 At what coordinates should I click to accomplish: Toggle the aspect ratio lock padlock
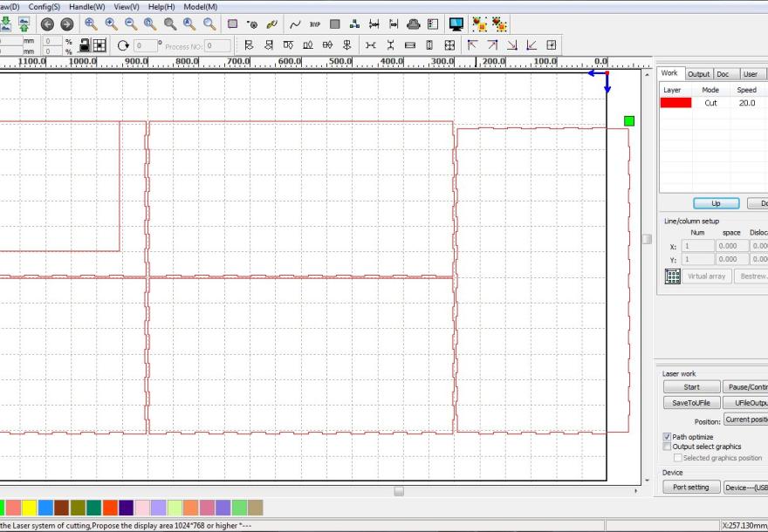coord(85,45)
